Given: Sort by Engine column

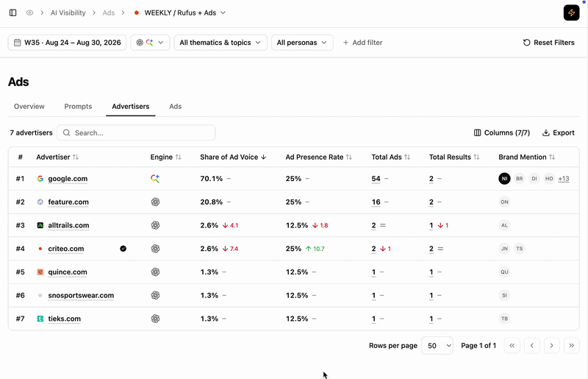Looking at the screenshot, I should coord(166,157).
